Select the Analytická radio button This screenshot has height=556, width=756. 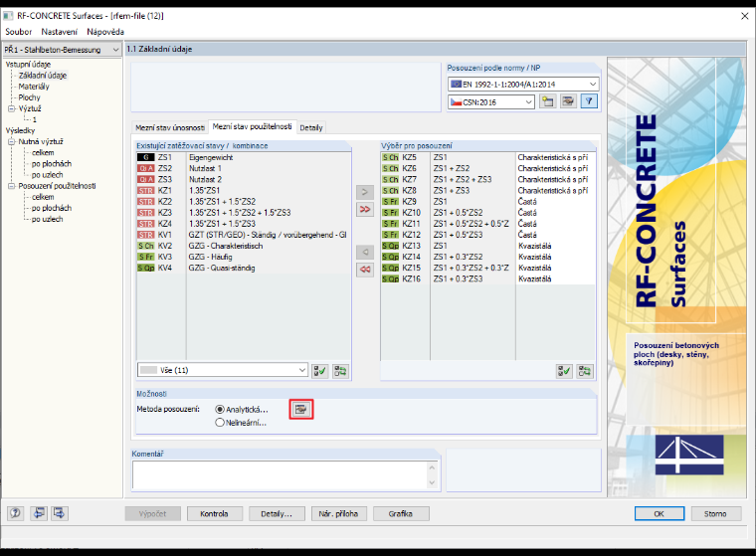220,410
